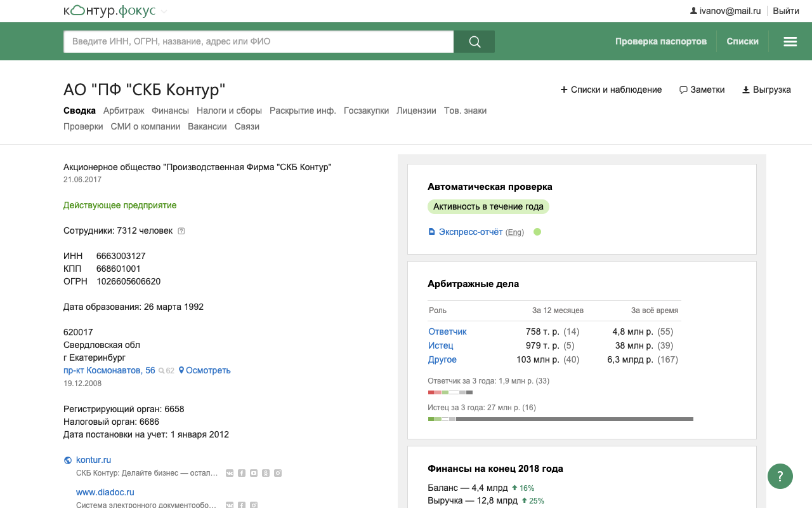Open Заметки notes
Viewport: 812px width, 508px height.
click(x=702, y=90)
